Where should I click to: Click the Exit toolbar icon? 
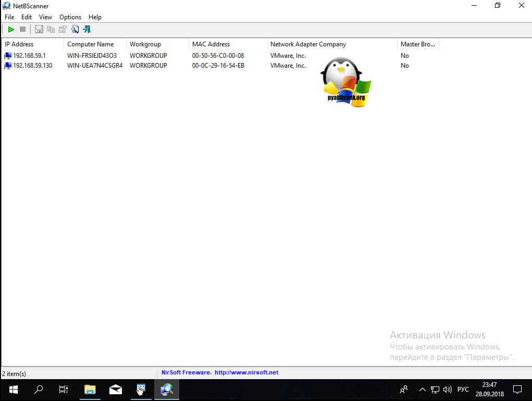tap(86, 30)
